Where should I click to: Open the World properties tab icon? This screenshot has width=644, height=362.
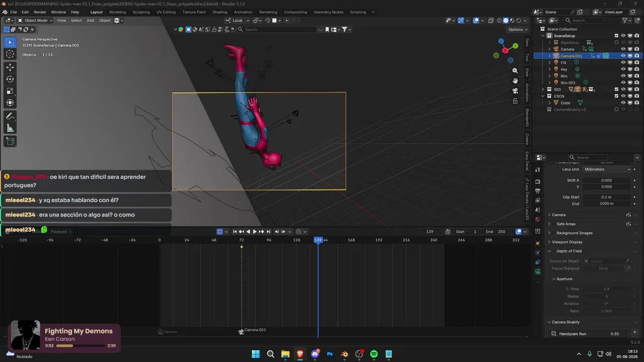tap(538, 219)
